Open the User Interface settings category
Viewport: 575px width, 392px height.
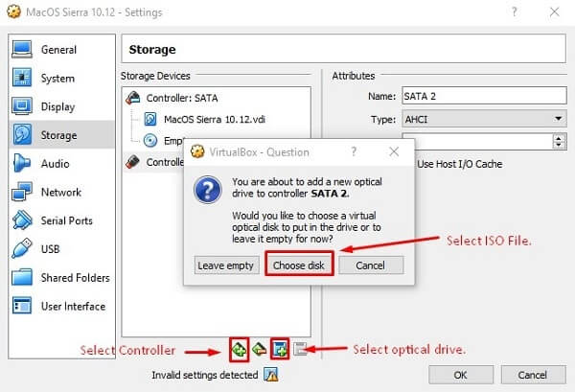point(61,306)
